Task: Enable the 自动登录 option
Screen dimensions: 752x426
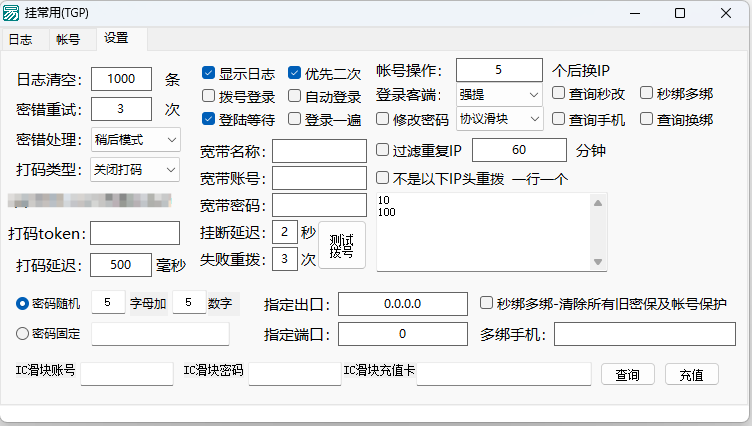Action: pos(295,97)
